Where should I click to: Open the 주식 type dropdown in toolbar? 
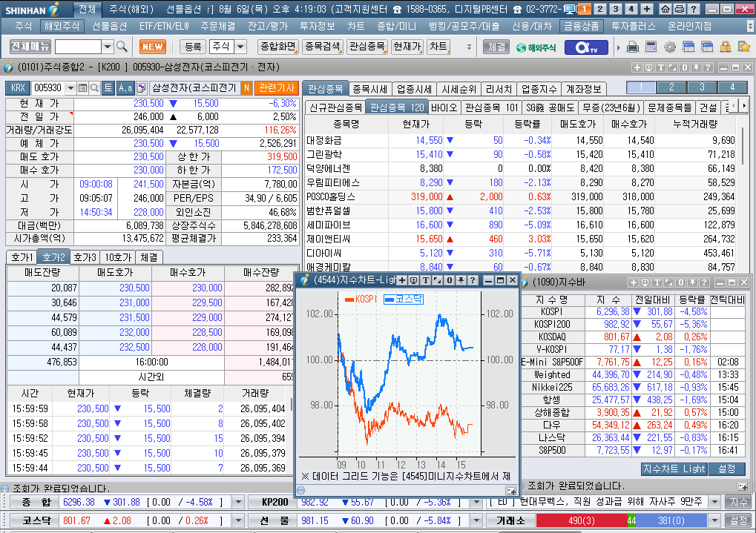240,47
